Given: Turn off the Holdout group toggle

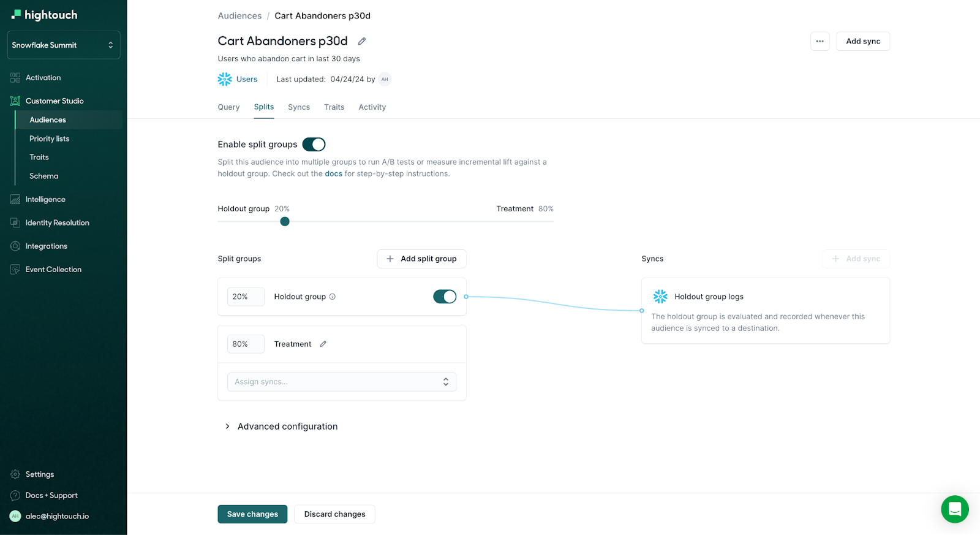Looking at the screenshot, I should pos(445,297).
